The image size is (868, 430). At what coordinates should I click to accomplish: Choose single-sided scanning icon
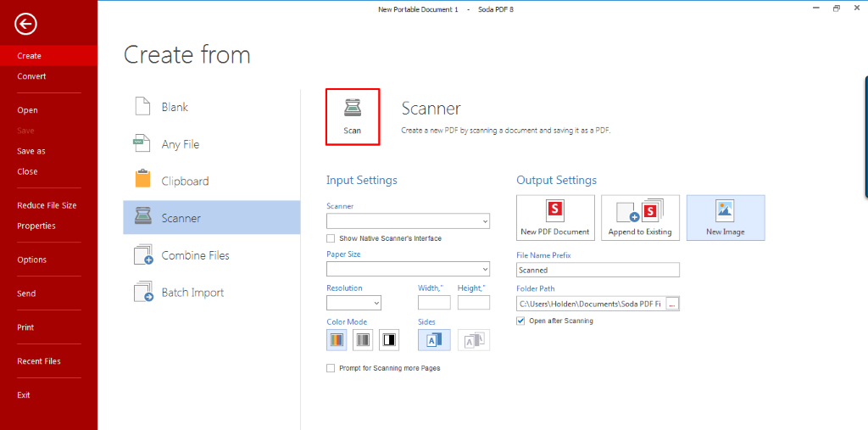[434, 340]
